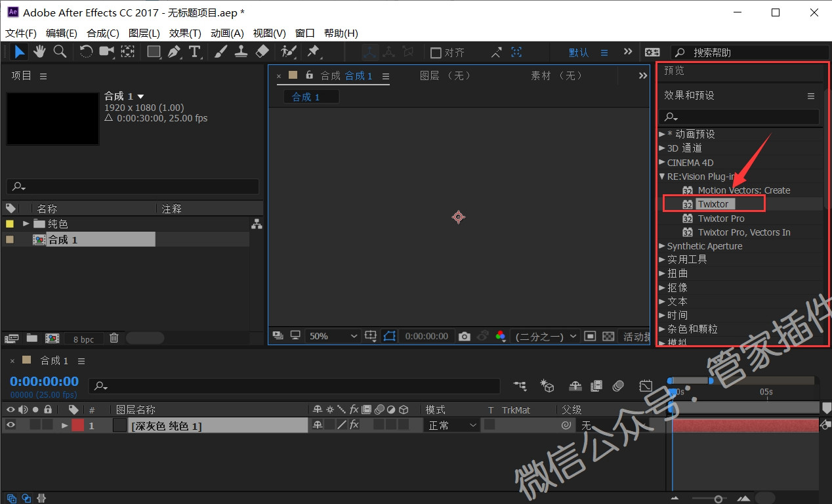Select the Rectangle shape tool
The height and width of the screenshot is (504, 832).
pos(154,52)
